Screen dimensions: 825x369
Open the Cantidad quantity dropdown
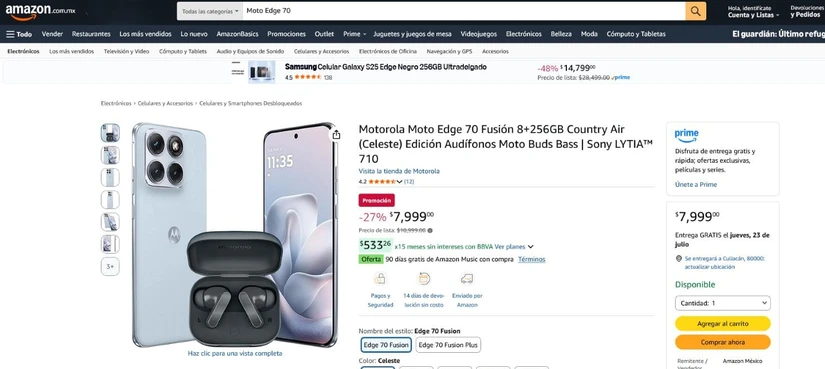coord(722,303)
